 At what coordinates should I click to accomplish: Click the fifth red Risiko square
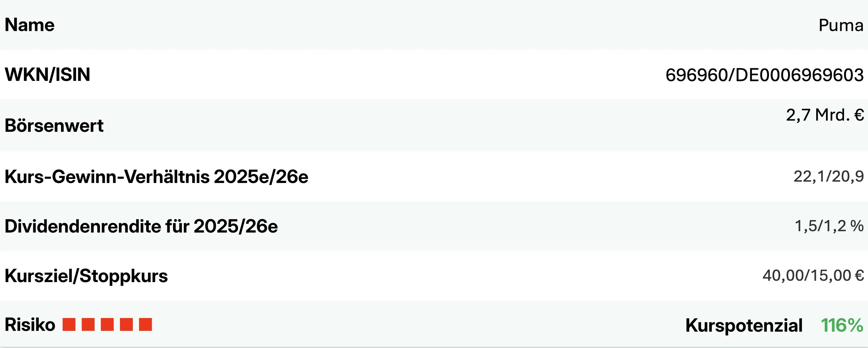[x=146, y=324]
